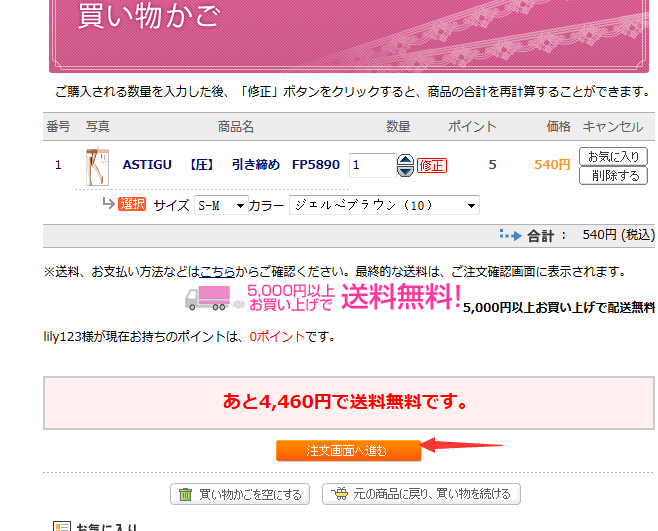Viewport: 658px width, 531px height.
Task: Open the ASTIGU 引き締め FP5890 product link
Action: (x=230, y=164)
